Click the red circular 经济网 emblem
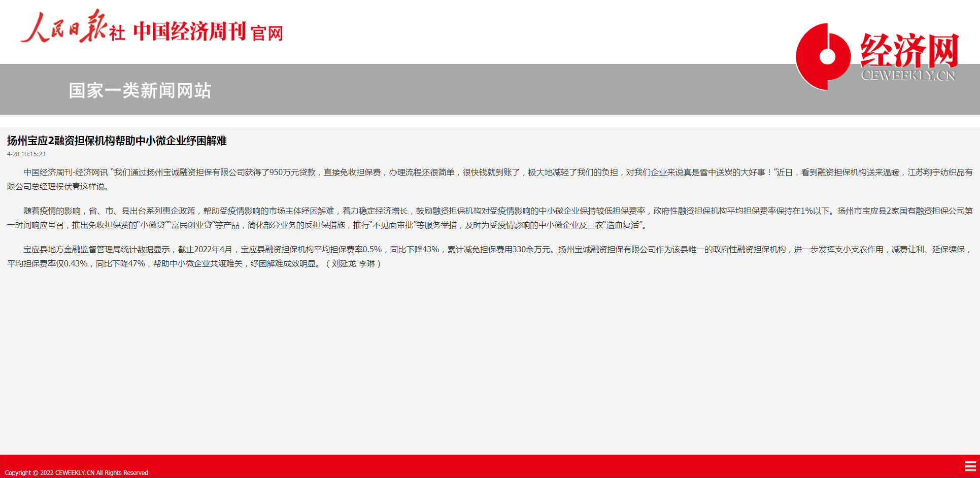Screen dimensions: 980x478 pyautogui.click(x=823, y=56)
